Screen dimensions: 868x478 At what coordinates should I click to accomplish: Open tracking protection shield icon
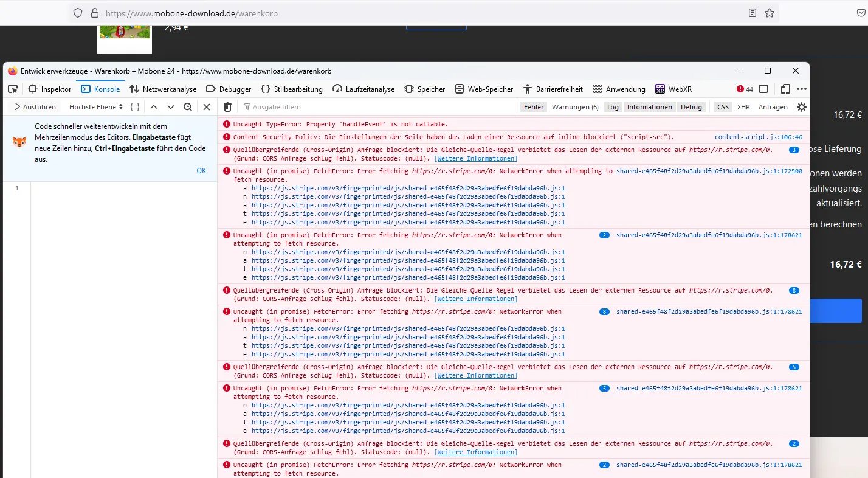(x=77, y=13)
